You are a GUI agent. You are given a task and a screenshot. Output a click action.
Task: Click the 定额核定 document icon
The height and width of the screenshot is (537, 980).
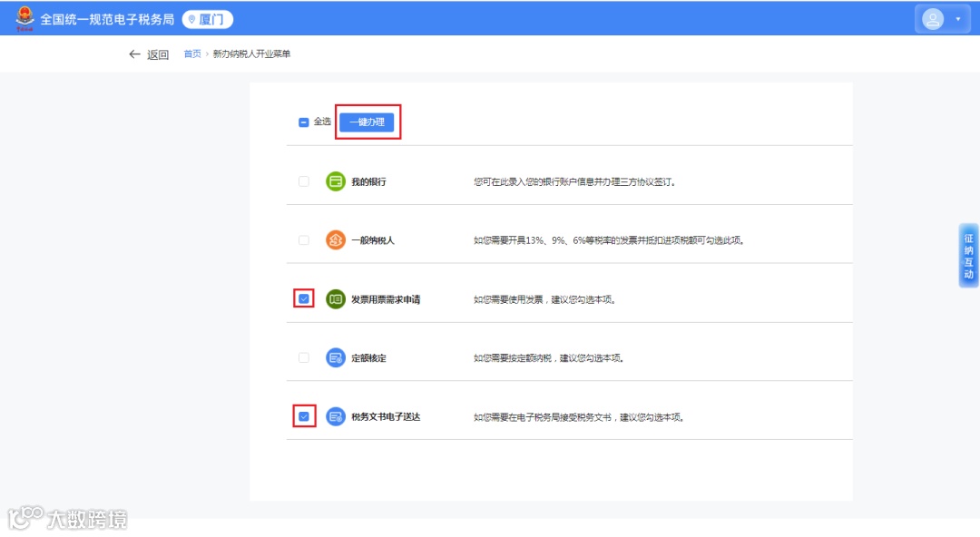click(334, 357)
